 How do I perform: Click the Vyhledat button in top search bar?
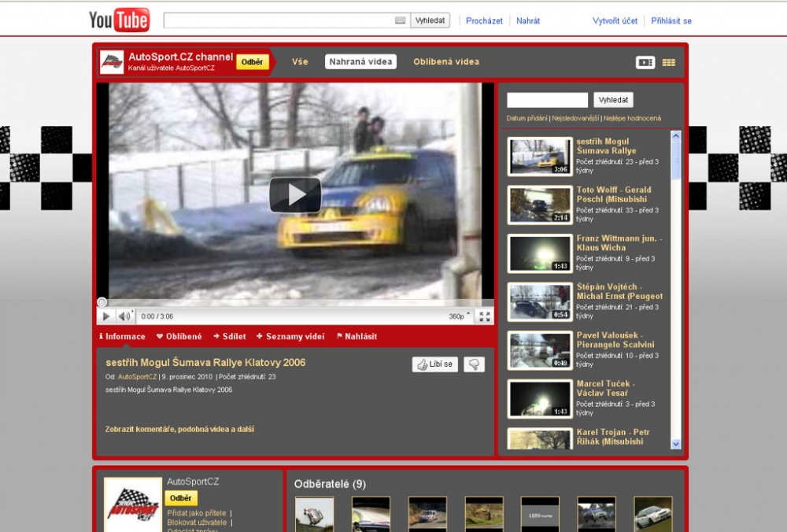tap(430, 20)
